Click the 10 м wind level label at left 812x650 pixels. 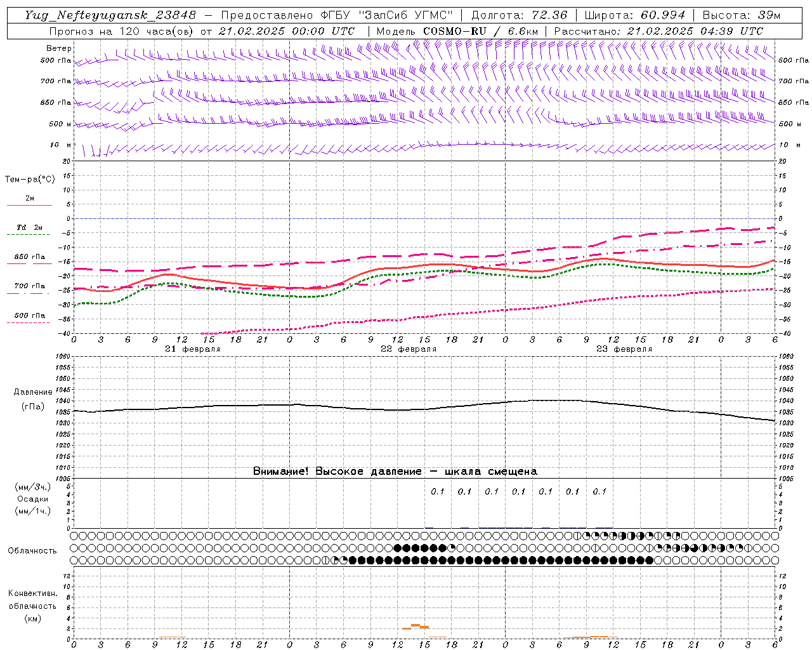point(60,145)
